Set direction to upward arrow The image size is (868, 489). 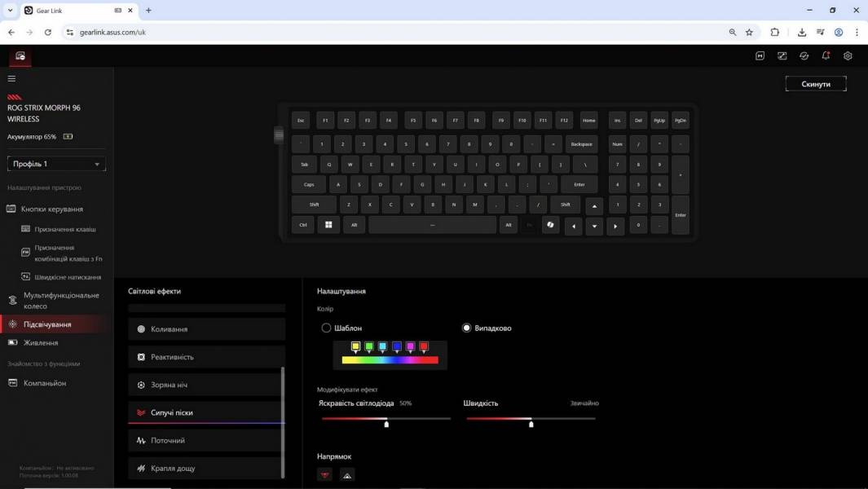[347, 474]
